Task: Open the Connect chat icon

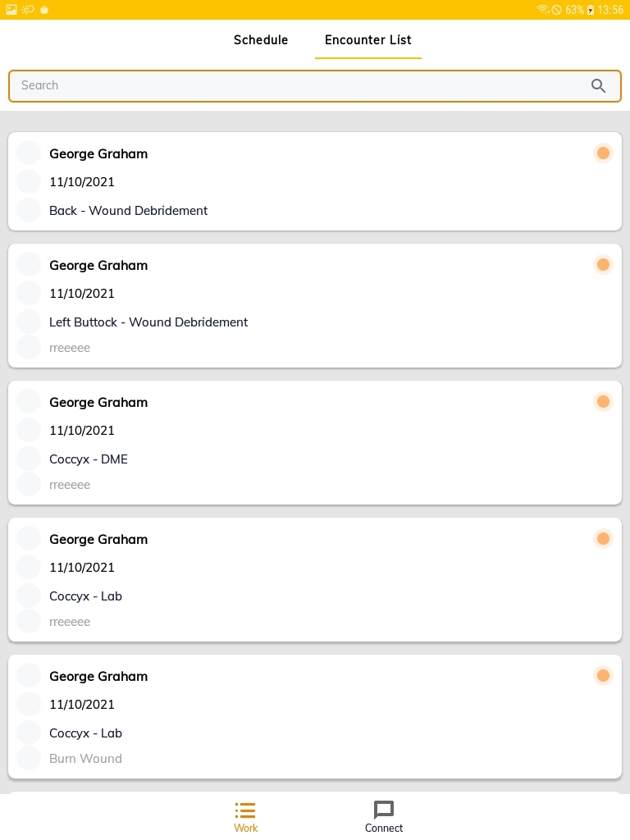Action: (x=384, y=810)
